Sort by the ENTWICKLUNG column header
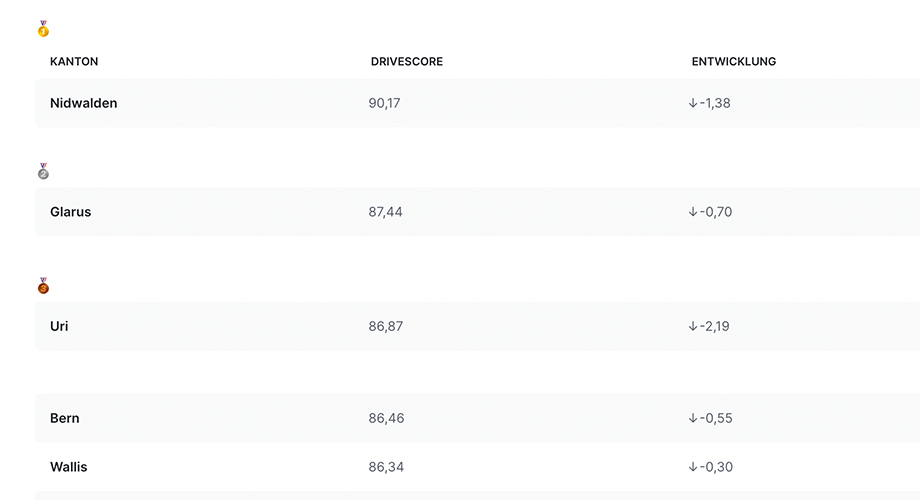 click(733, 62)
